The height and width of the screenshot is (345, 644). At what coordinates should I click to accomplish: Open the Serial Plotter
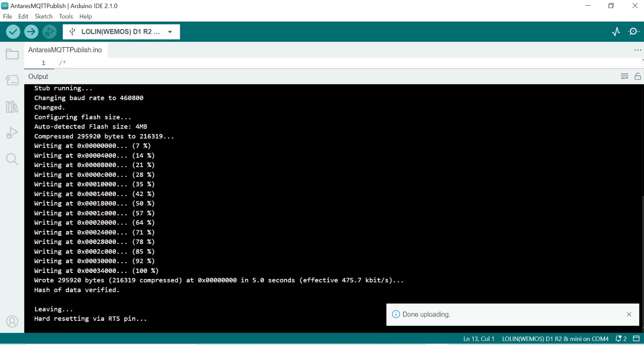[616, 31]
